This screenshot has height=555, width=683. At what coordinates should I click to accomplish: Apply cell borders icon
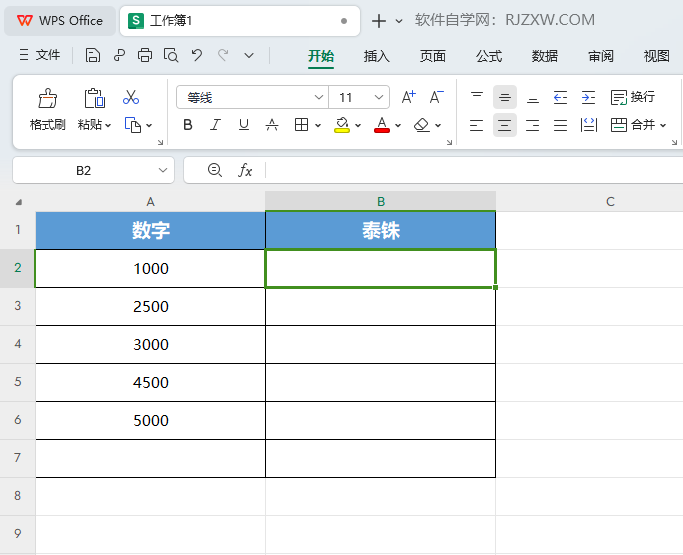point(301,125)
